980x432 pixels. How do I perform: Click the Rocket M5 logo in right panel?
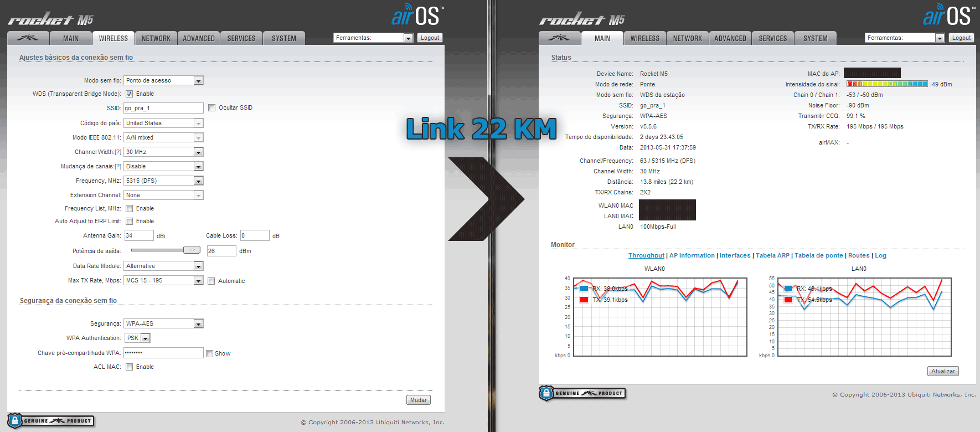[582, 20]
